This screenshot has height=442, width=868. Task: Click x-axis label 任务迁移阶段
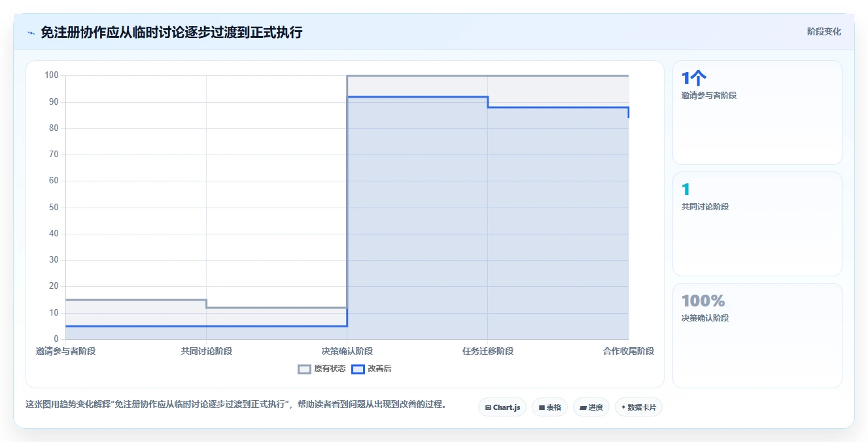pyautogui.click(x=488, y=351)
